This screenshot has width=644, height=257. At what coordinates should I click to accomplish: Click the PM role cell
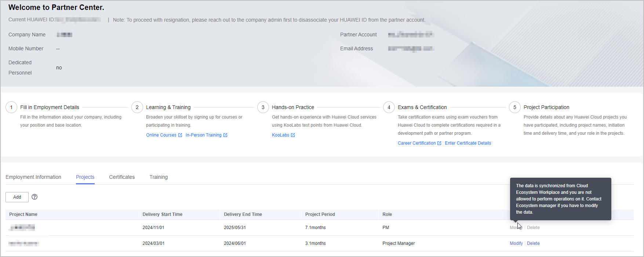(x=386, y=228)
